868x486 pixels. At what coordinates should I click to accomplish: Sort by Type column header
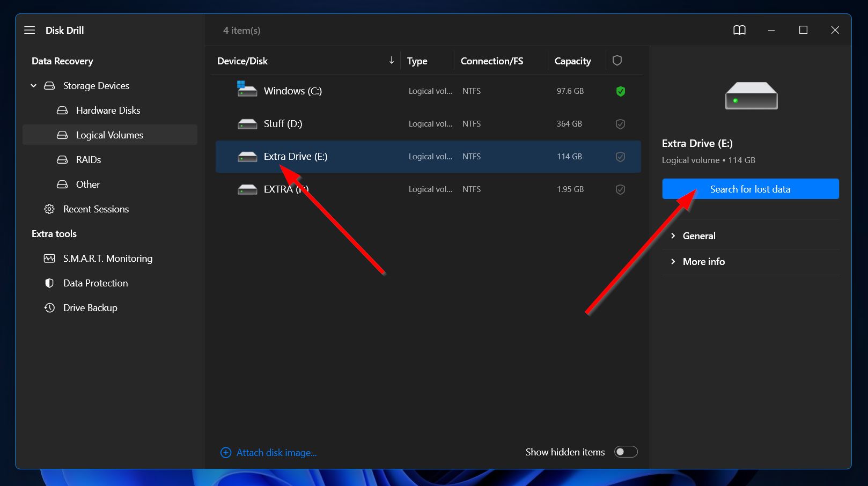click(417, 61)
